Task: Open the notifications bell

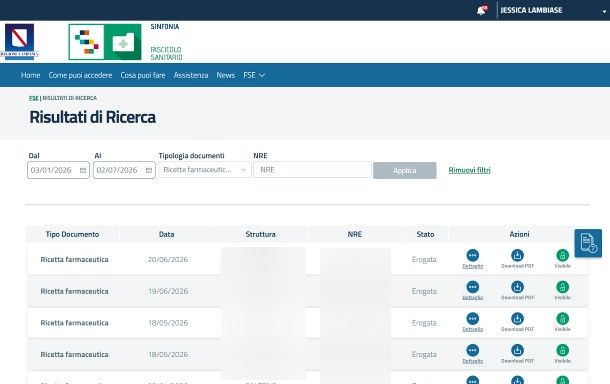Action: click(x=482, y=10)
